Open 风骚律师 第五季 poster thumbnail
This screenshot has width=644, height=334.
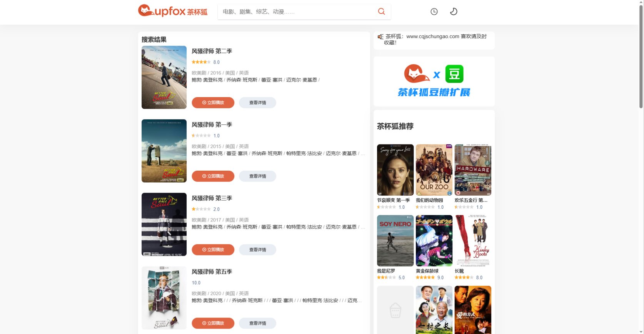164,298
